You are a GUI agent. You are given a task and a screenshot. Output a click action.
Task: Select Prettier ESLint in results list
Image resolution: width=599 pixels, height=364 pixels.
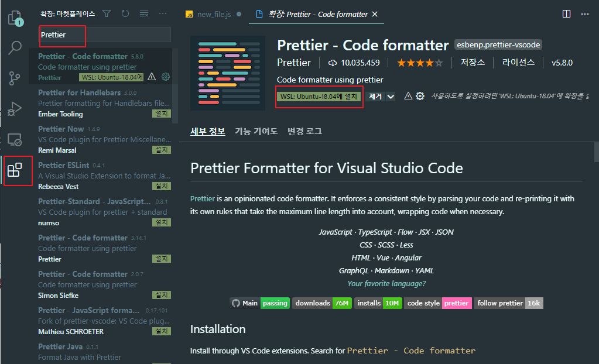pos(102,176)
